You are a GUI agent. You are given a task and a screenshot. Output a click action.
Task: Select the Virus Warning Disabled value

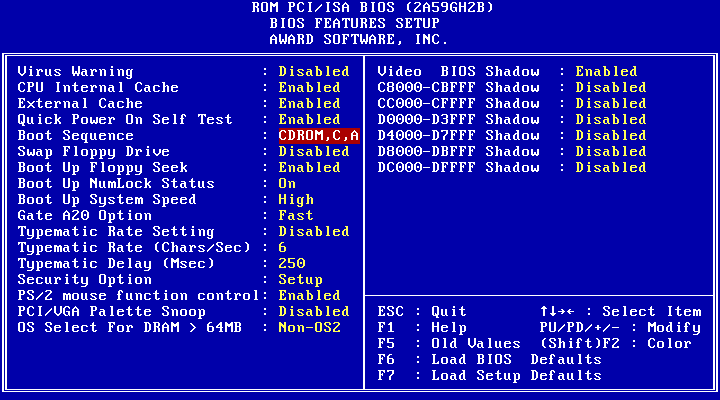pyautogui.click(x=314, y=71)
